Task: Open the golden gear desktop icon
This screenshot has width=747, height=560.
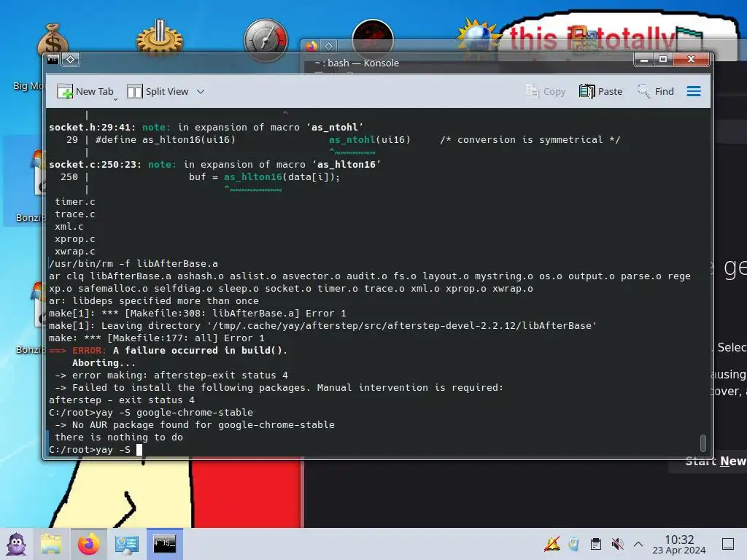Action: point(160,37)
